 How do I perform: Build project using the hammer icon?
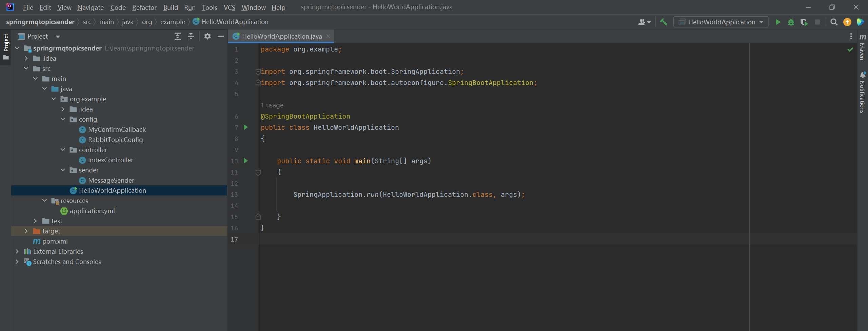(x=664, y=22)
